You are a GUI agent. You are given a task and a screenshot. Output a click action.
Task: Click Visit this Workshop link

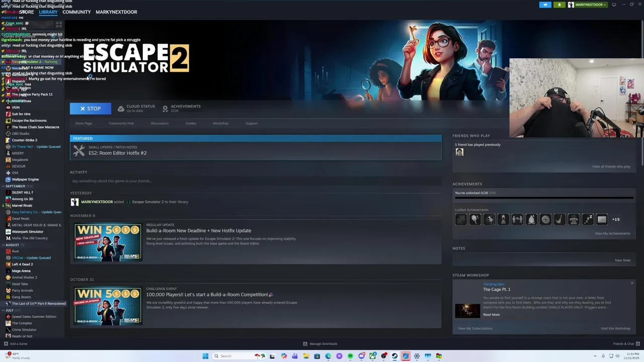click(615, 328)
